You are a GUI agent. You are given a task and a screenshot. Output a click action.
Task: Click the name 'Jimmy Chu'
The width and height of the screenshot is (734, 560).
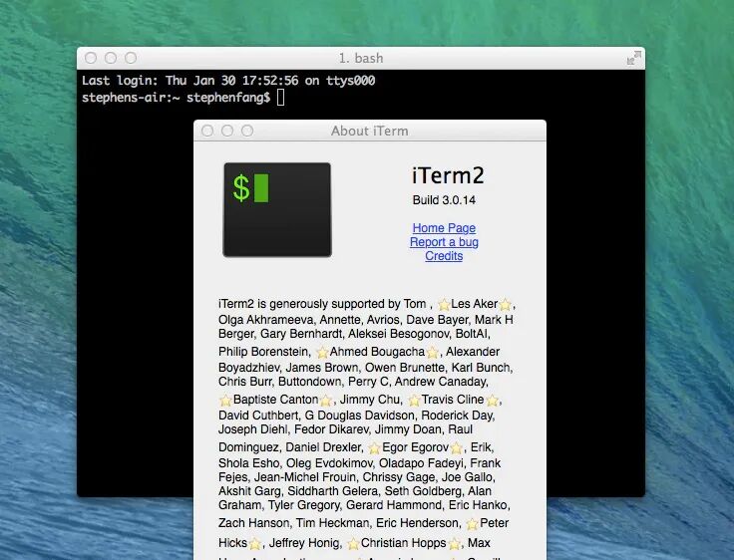[370, 400]
